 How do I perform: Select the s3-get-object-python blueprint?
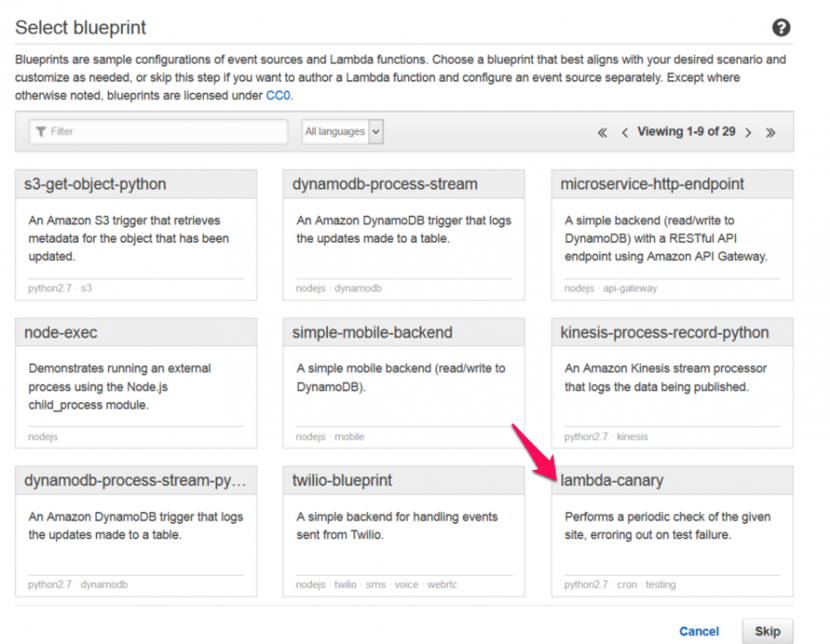point(137,234)
